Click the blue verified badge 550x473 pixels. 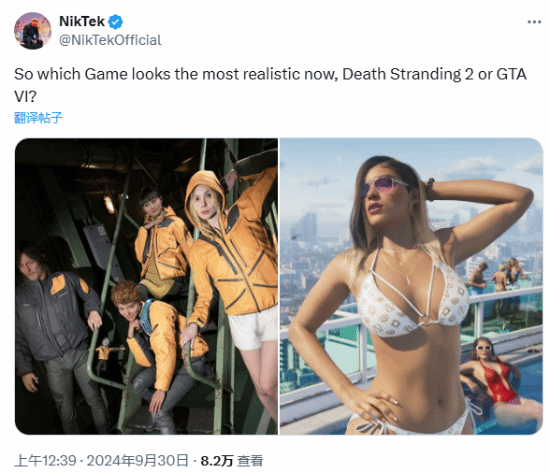[x=115, y=22]
